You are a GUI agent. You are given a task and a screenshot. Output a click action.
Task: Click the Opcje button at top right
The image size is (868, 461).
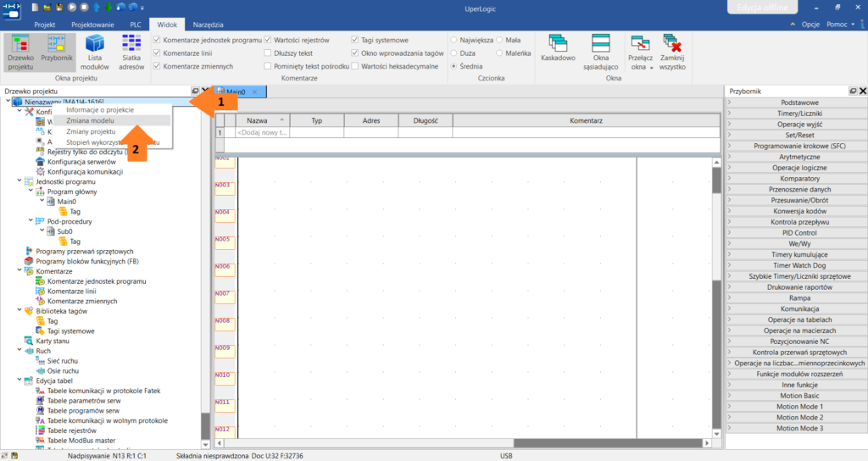pos(810,25)
